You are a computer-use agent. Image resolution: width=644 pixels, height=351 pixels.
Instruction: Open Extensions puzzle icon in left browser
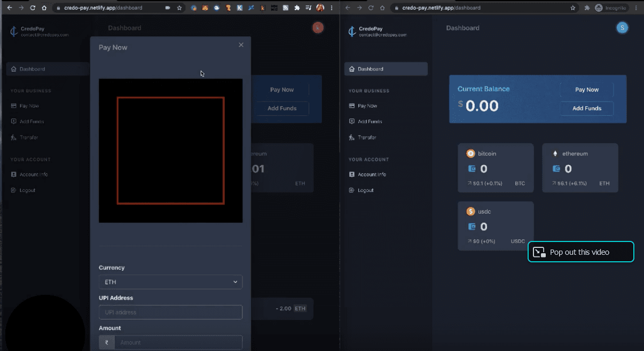tap(297, 8)
